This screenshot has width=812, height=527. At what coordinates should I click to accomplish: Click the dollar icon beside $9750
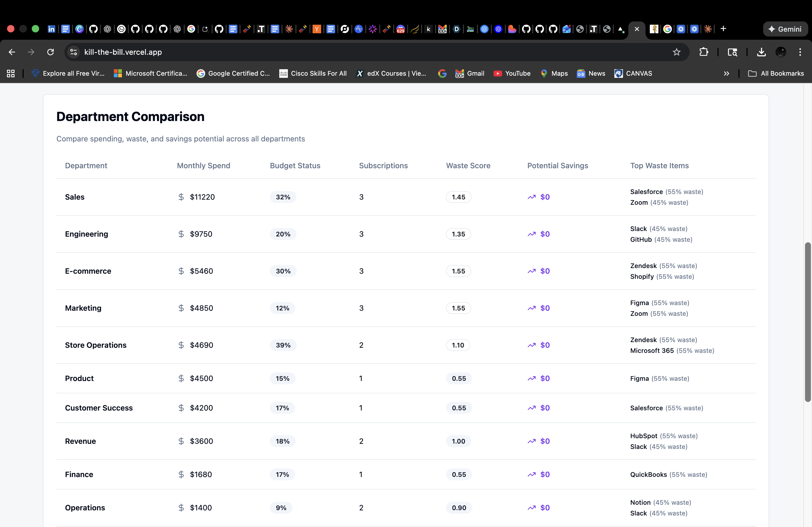181,234
